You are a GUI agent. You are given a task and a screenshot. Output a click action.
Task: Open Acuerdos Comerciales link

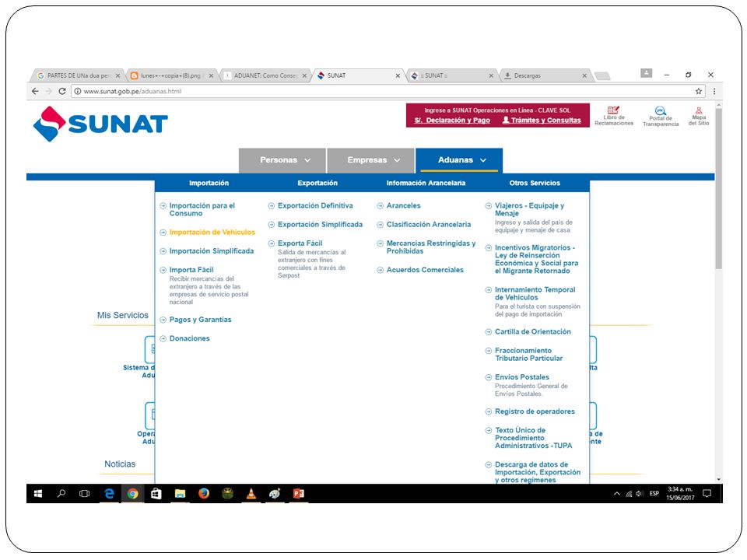click(x=425, y=270)
